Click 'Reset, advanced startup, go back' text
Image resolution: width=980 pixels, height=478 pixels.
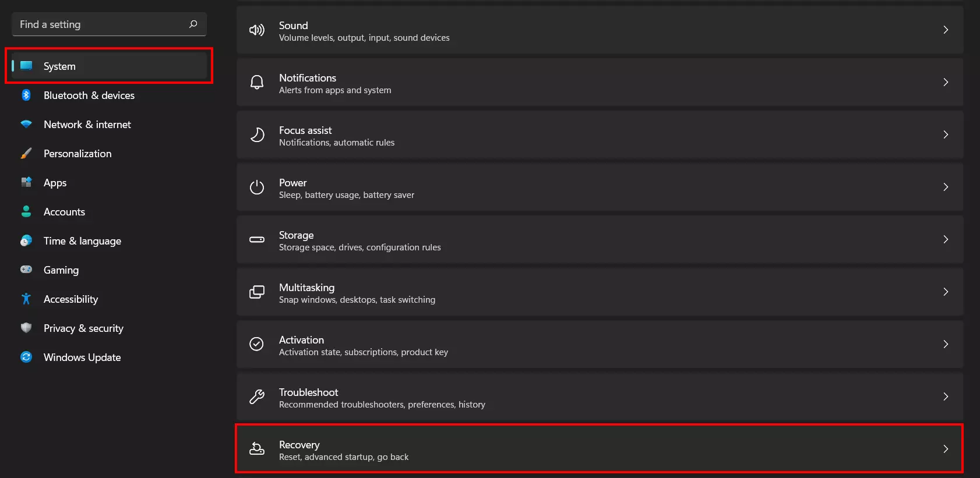point(344,457)
